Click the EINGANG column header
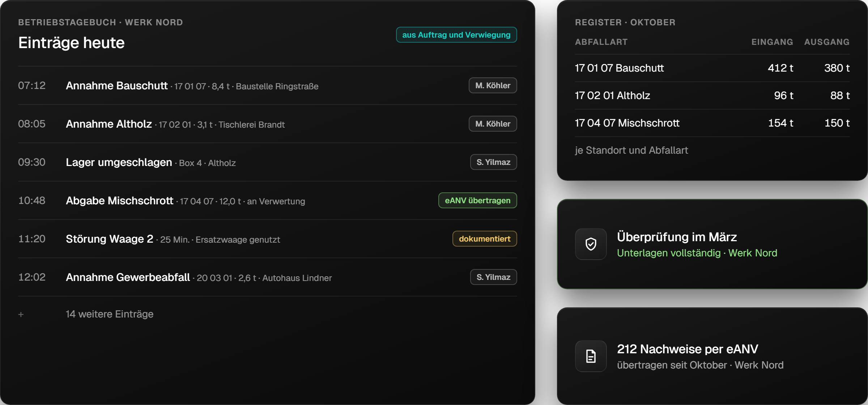 tap(772, 42)
